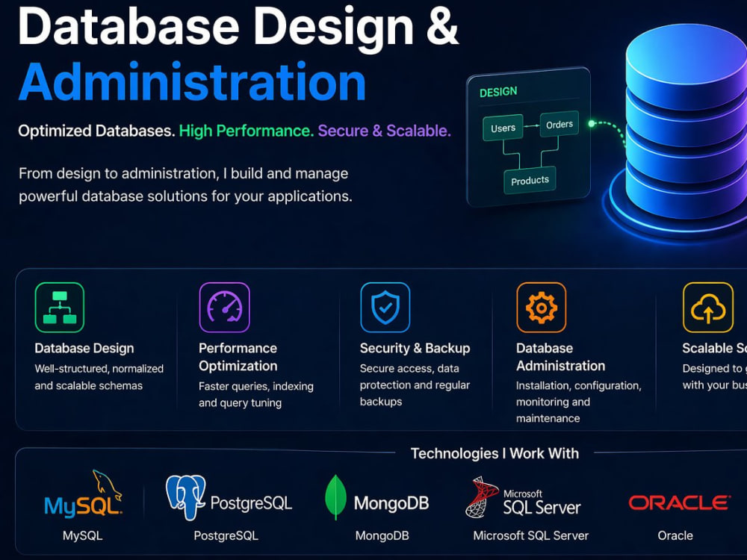Click 'Secure access, data protection' description text
This screenshot has width=747, height=560.
[415, 385]
